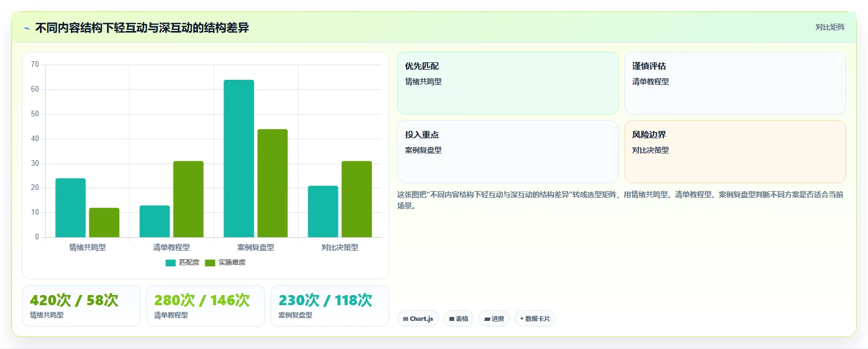Click the 对比决策型 x-axis label
The height and width of the screenshot is (349, 868).
click(x=340, y=247)
